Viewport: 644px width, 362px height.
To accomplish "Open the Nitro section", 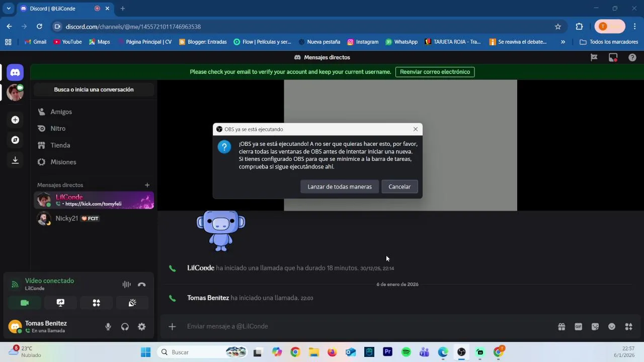I will [x=94, y=128].
